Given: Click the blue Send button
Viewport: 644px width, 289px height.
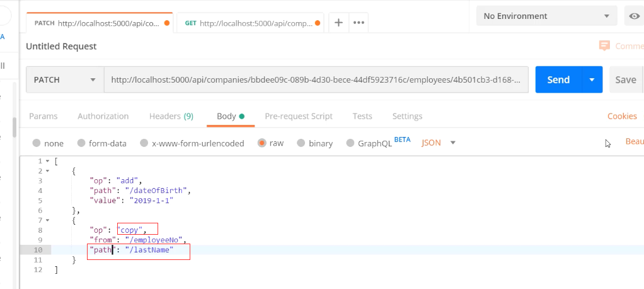Looking at the screenshot, I should [x=558, y=80].
